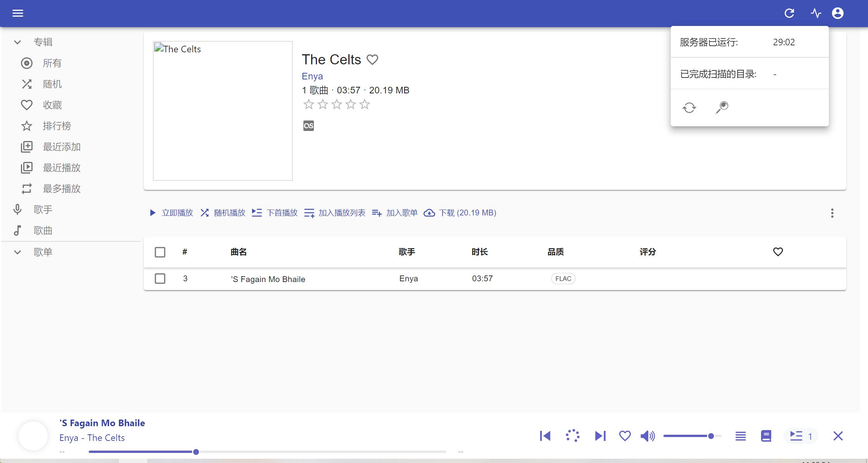The image size is (868, 463).
Task: Click the 立即播放 button
Action: (x=171, y=213)
